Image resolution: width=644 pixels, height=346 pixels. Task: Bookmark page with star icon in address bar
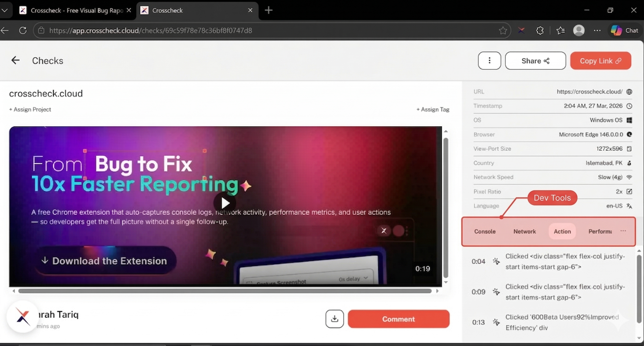(503, 30)
